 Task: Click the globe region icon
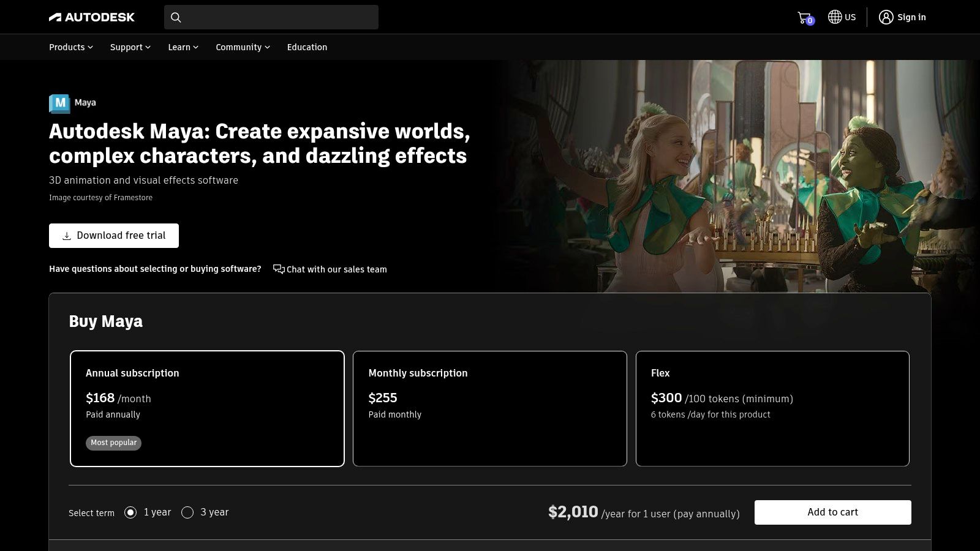coord(834,17)
